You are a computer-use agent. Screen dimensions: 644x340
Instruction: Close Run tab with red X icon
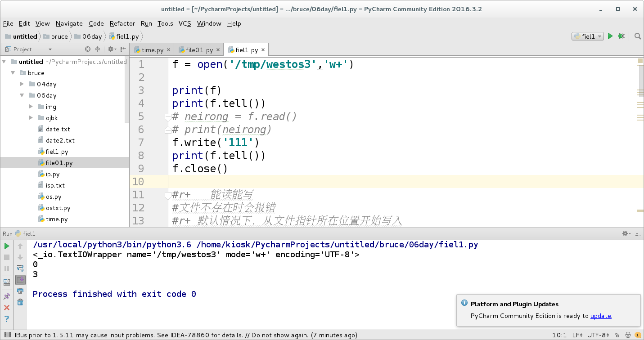pos(7,308)
